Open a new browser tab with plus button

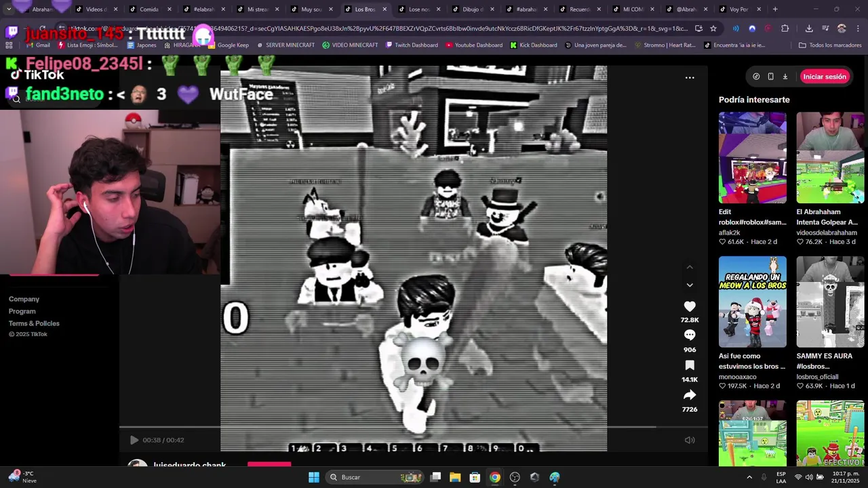pyautogui.click(x=775, y=9)
